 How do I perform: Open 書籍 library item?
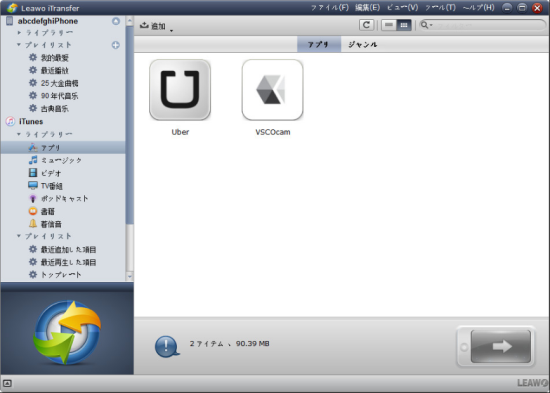click(x=48, y=211)
